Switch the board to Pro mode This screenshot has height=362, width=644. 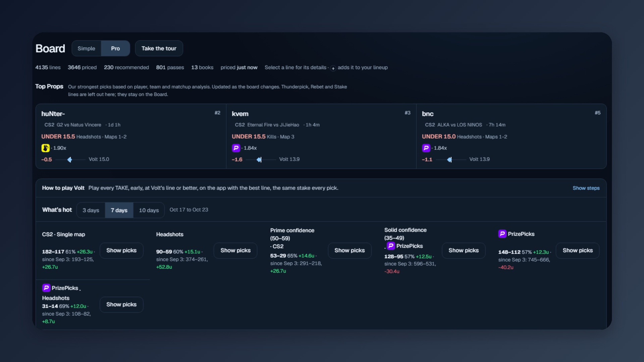click(x=115, y=48)
